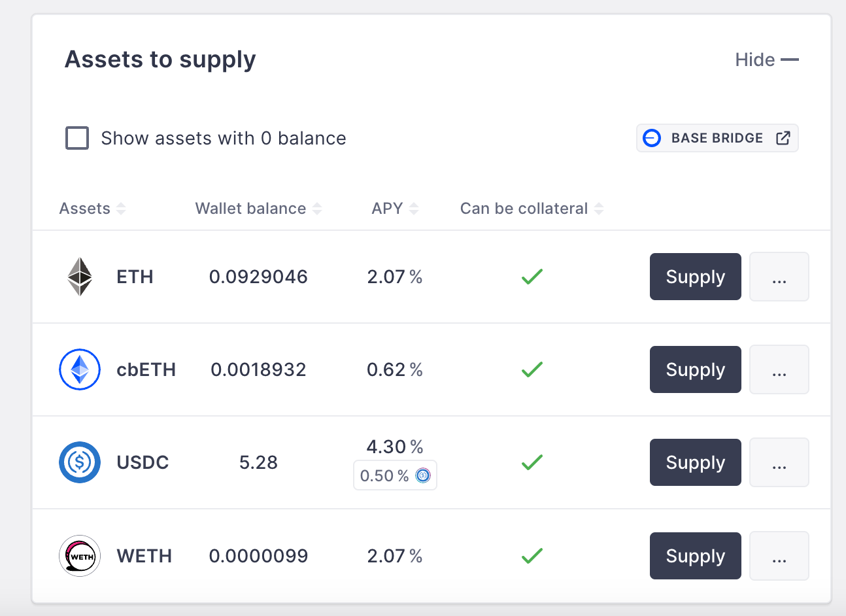846x616 pixels.
Task: Click the USDC APY value 4.30 %
Action: point(395,447)
